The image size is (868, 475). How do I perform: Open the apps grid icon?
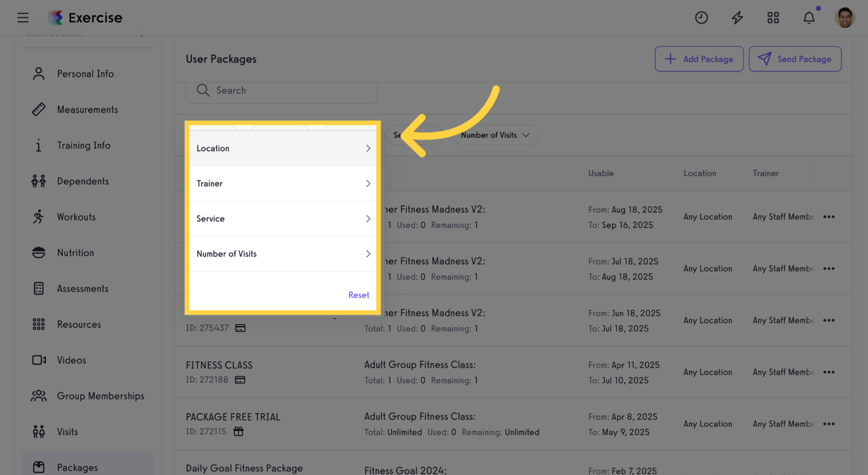773,17
